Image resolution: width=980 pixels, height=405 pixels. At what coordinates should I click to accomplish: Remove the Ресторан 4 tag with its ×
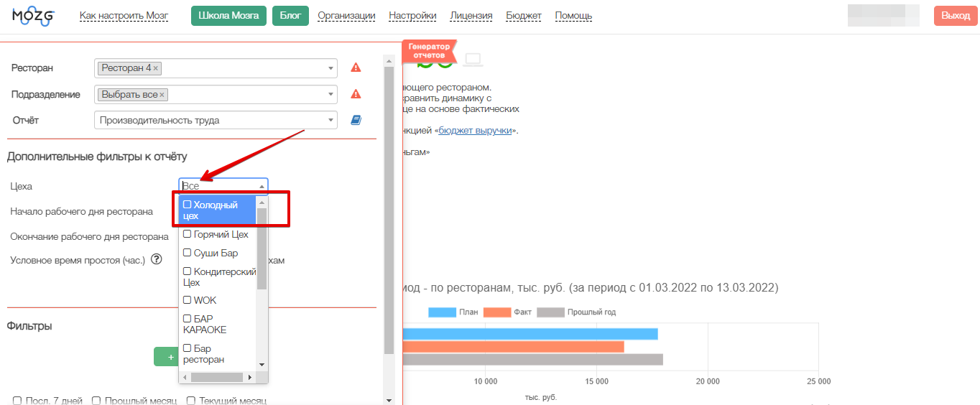click(156, 68)
